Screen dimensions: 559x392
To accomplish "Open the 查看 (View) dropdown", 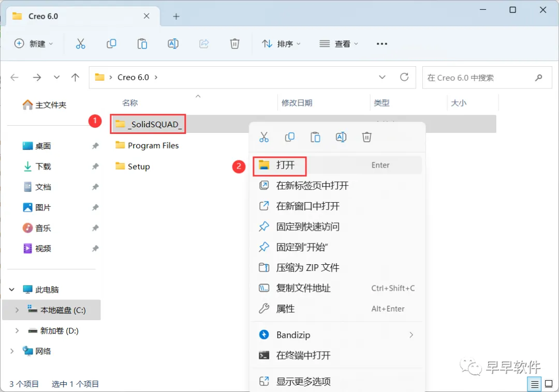I will [339, 44].
